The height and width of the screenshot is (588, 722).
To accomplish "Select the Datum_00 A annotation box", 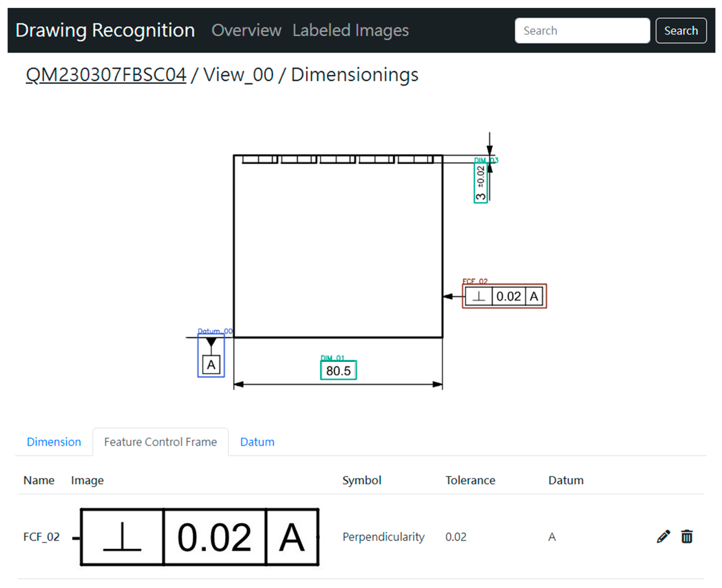I will coord(211,355).
